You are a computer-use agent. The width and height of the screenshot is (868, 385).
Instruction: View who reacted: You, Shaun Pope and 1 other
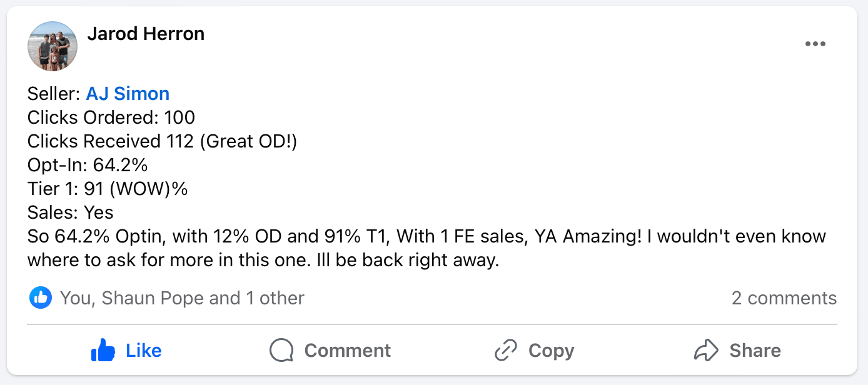[182, 298]
